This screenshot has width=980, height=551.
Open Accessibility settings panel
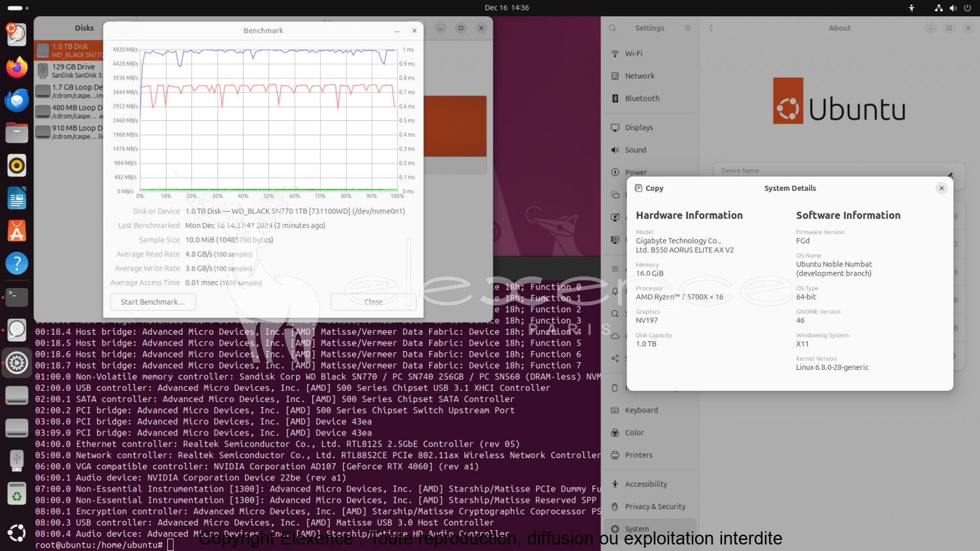(x=649, y=484)
